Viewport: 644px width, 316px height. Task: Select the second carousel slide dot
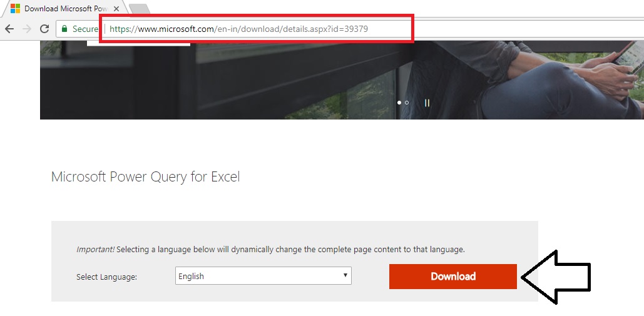[407, 103]
